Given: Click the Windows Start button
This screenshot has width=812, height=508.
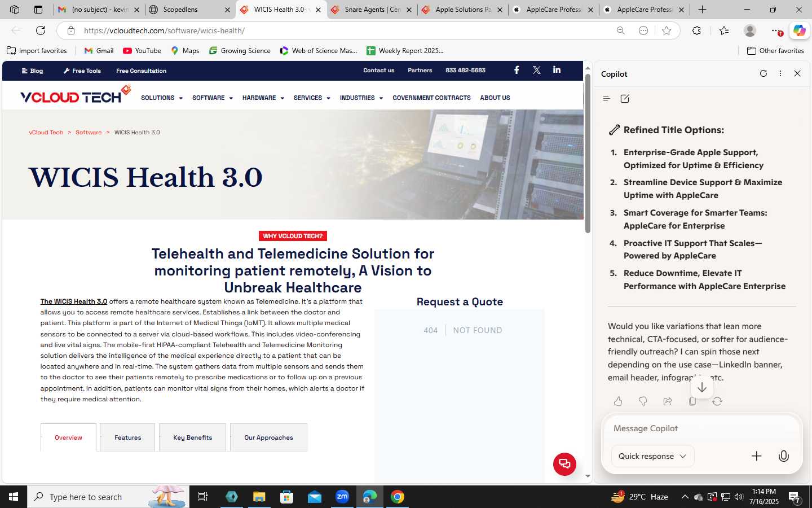Looking at the screenshot, I should (x=14, y=497).
